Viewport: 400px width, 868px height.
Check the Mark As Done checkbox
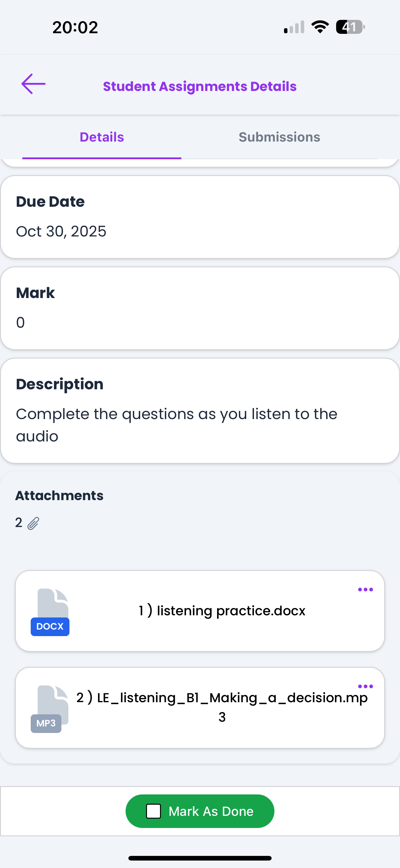(x=153, y=811)
